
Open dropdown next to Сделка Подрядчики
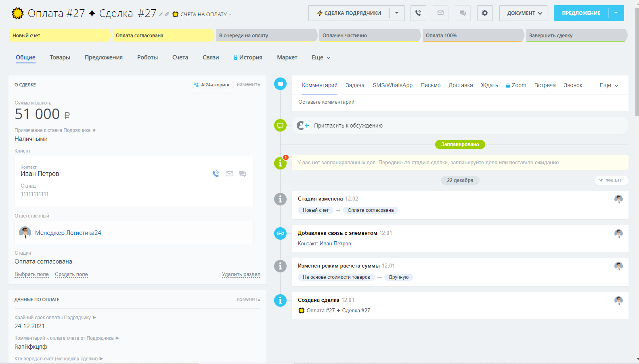point(397,13)
